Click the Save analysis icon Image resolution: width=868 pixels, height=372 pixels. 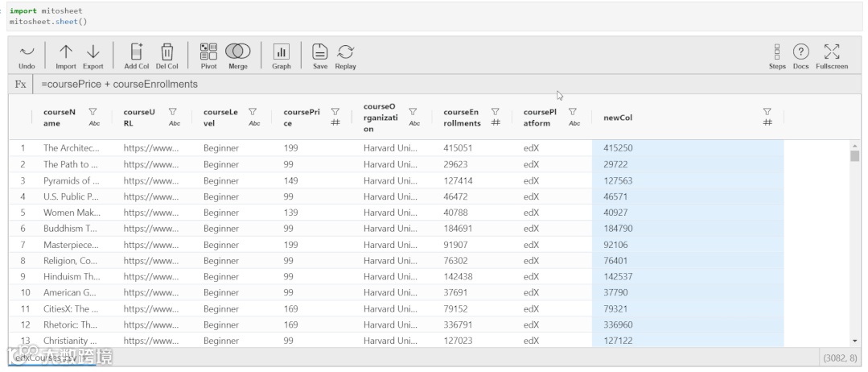(x=319, y=52)
